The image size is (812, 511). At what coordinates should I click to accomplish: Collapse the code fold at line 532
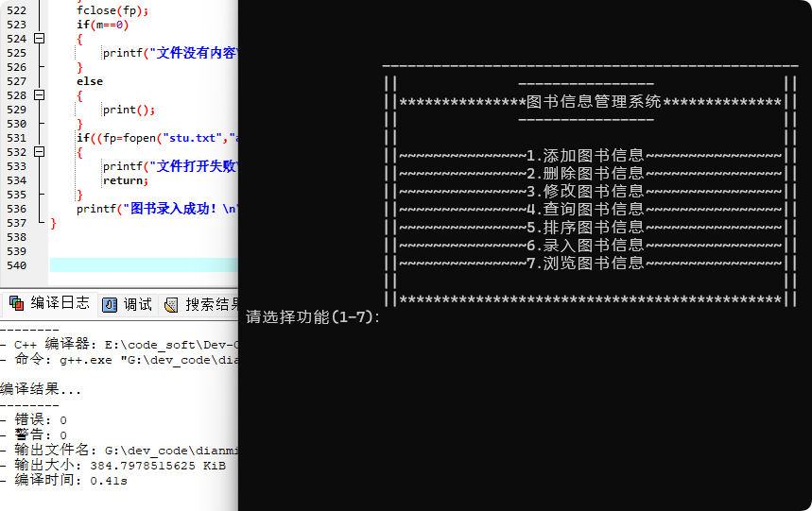(x=39, y=152)
